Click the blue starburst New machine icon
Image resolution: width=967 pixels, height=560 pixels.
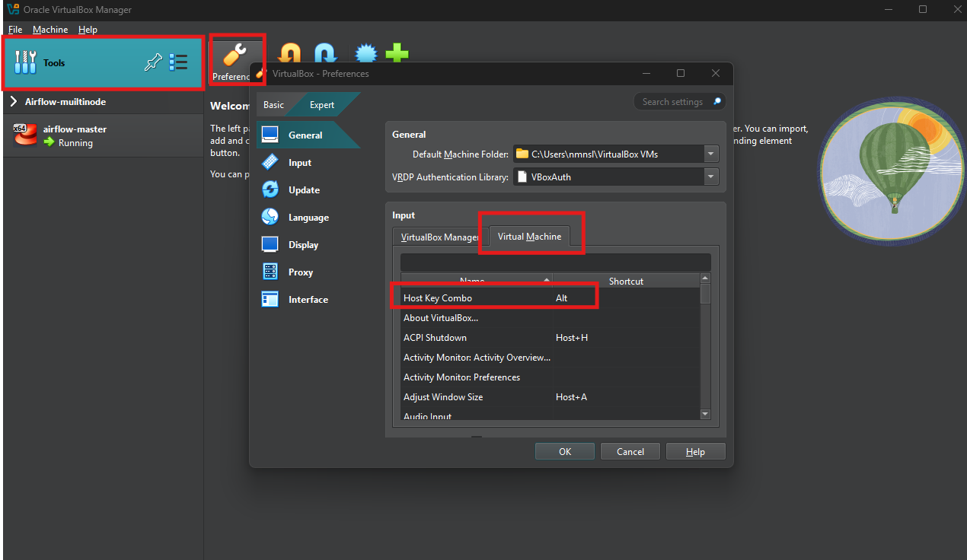(x=367, y=52)
